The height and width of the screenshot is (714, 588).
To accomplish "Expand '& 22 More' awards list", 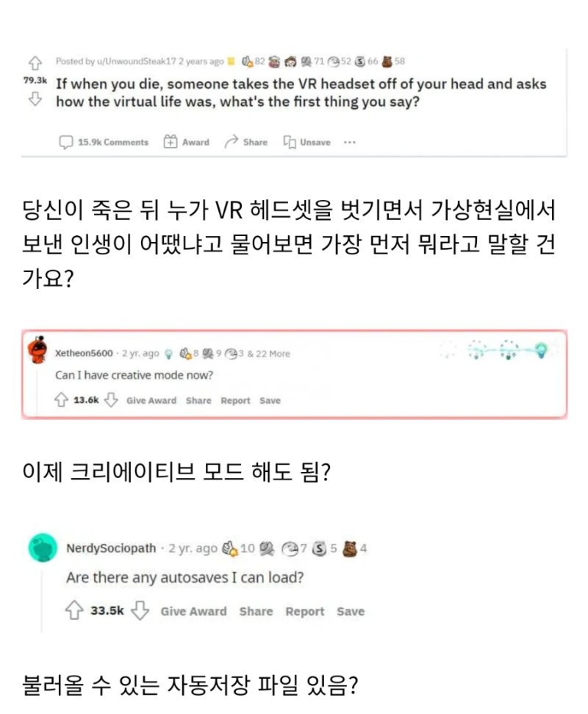I will (x=268, y=354).
